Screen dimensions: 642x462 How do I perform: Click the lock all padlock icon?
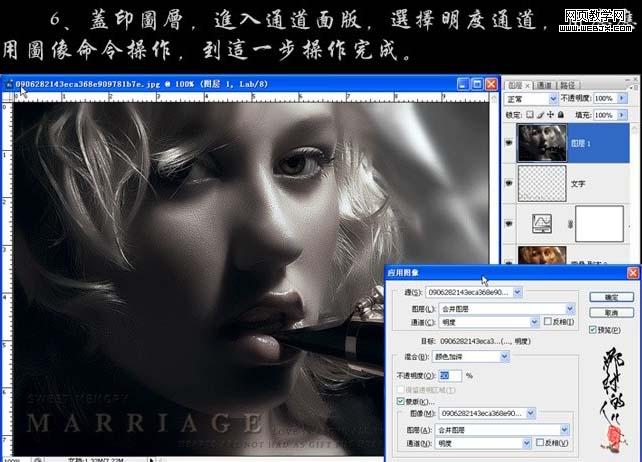pos(561,115)
